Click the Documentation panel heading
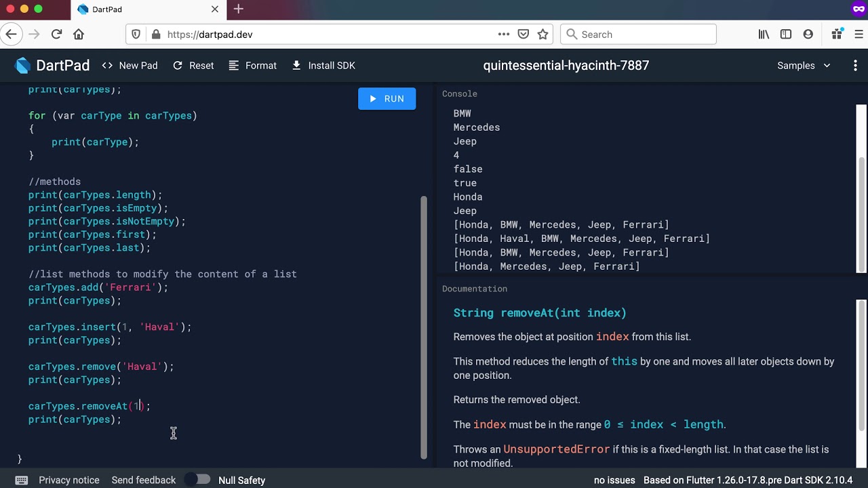Viewport: 868px width, 488px height. click(475, 289)
